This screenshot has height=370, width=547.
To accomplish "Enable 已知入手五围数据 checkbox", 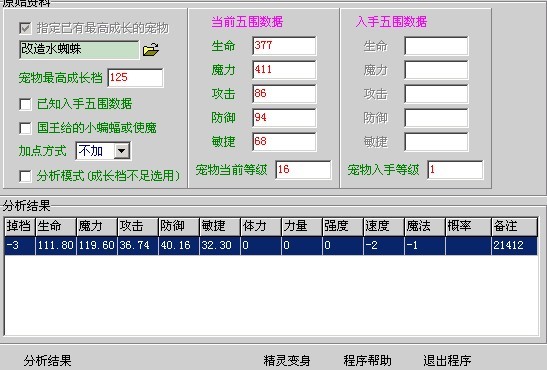I will (x=25, y=104).
